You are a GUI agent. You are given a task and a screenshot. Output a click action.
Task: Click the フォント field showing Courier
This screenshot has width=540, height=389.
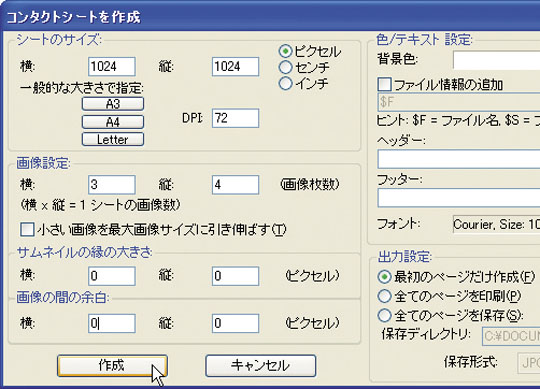[496, 224]
